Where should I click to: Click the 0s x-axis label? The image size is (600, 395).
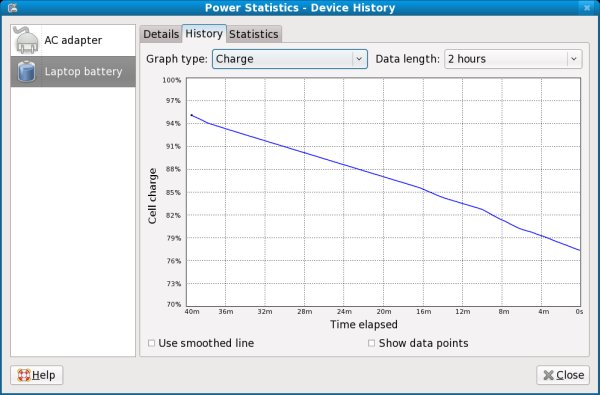point(579,312)
